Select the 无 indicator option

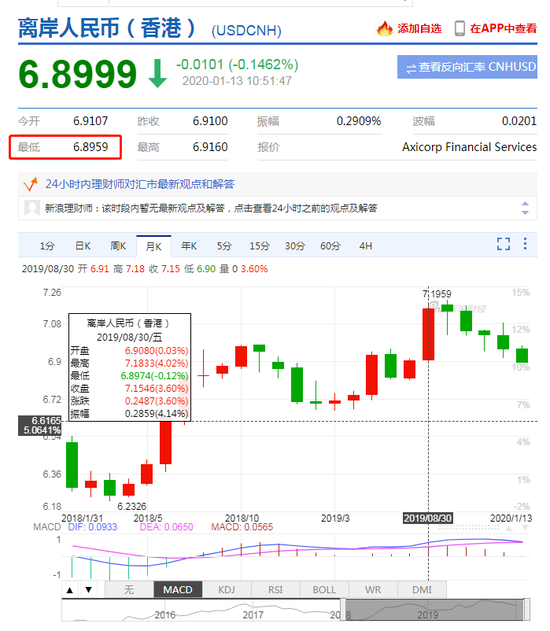click(129, 590)
